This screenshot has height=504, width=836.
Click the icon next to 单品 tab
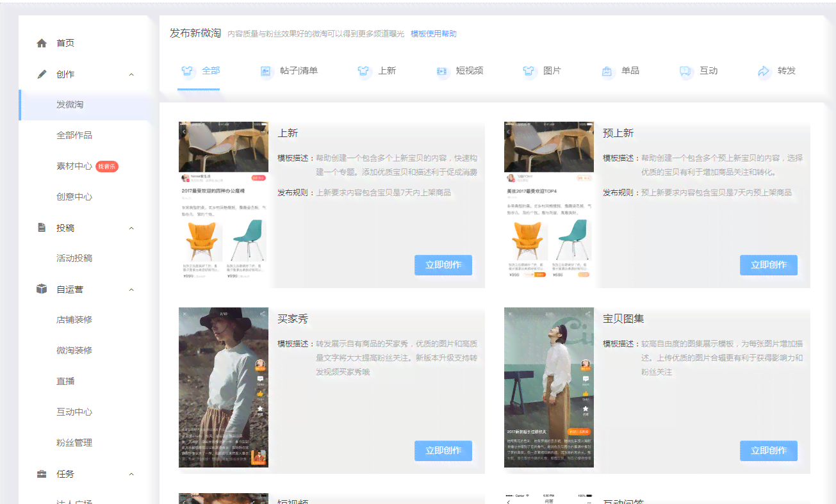click(x=607, y=71)
